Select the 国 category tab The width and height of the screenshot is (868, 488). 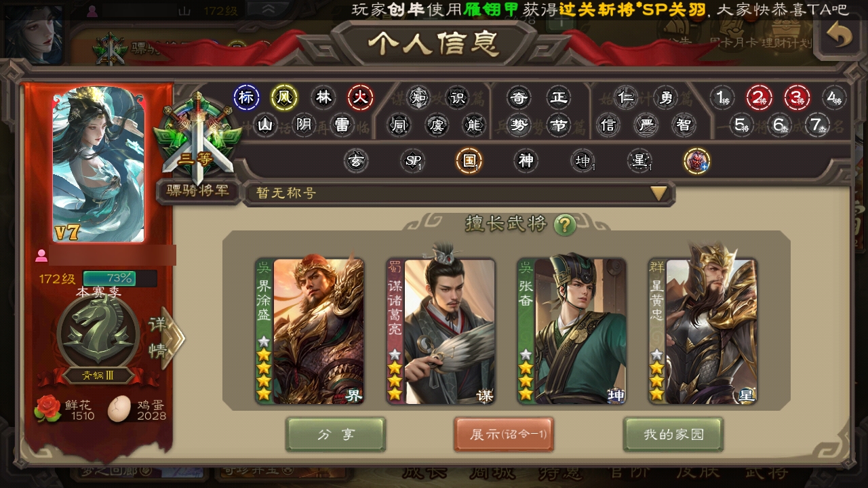[468, 161]
